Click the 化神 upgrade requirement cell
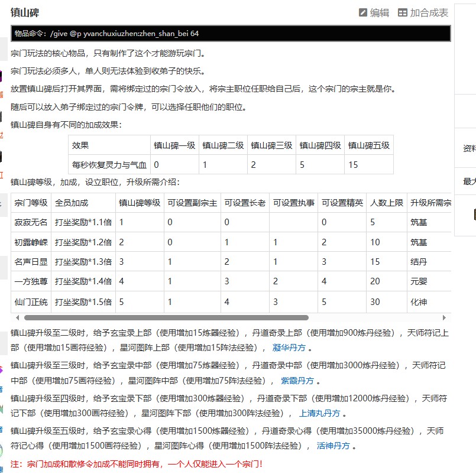476x474 pixels. pyautogui.click(x=429, y=302)
